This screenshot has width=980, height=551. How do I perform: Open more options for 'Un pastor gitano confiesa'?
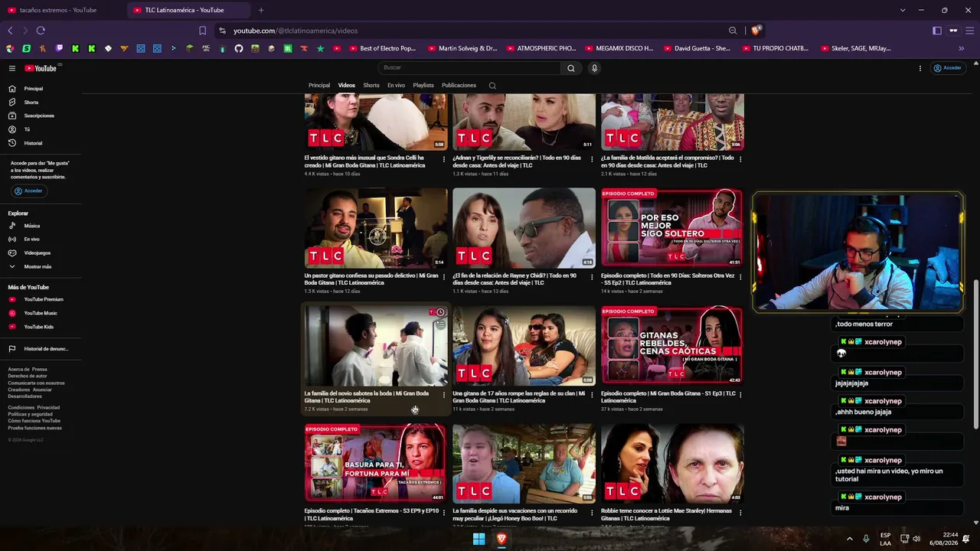click(443, 277)
